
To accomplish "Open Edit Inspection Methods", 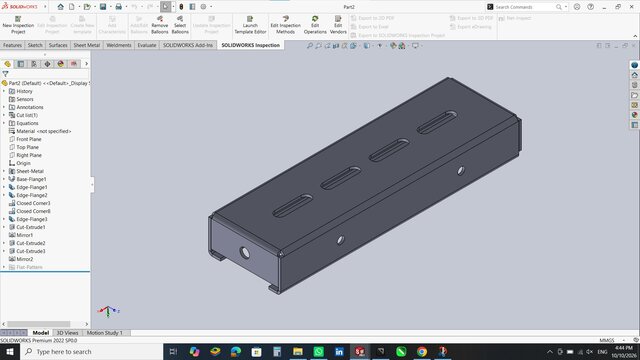I will pos(285,25).
